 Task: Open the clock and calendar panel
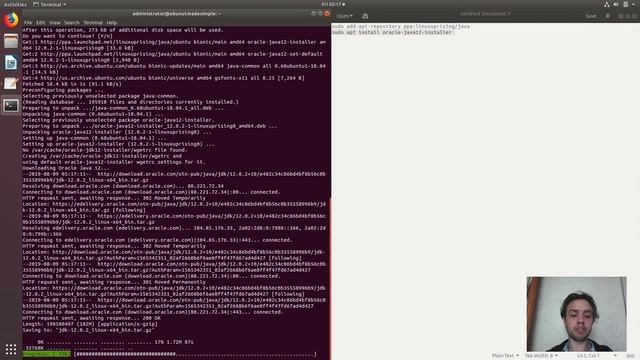pos(333,4)
